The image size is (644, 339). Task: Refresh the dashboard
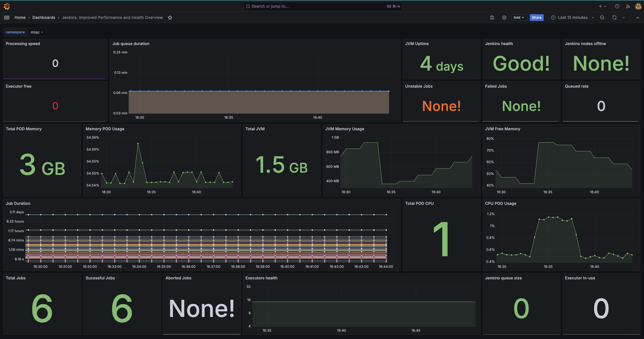pos(614,18)
